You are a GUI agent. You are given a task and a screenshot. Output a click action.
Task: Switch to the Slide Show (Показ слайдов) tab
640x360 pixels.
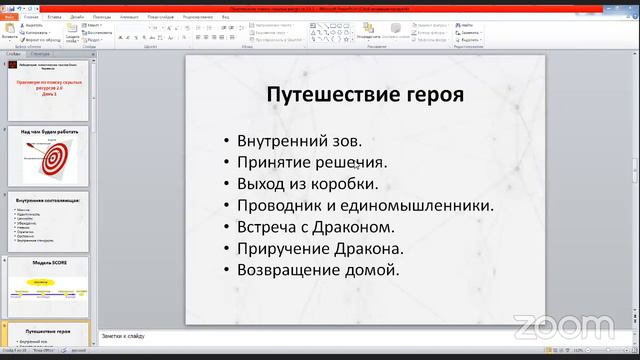[160, 17]
